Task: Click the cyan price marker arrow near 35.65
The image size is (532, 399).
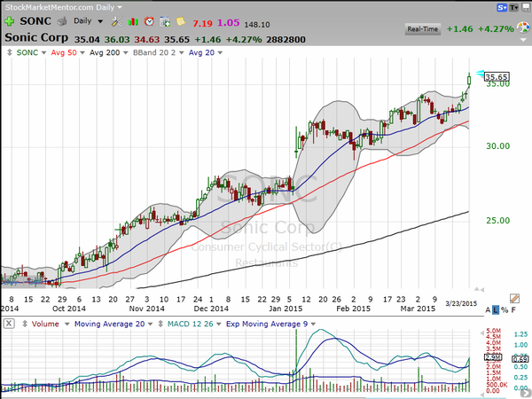Action: pyautogui.click(x=480, y=74)
